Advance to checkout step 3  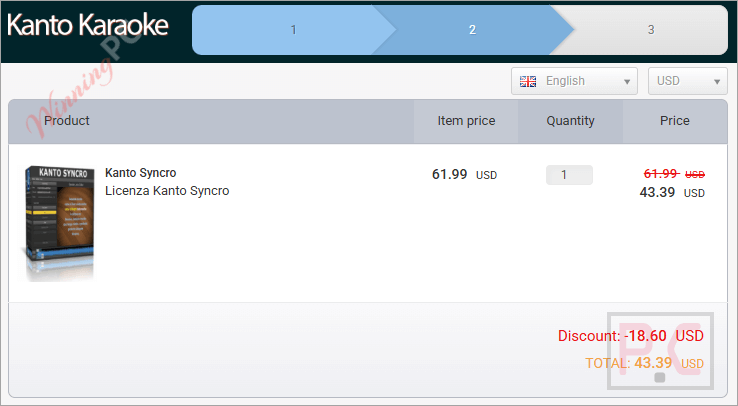(x=650, y=30)
